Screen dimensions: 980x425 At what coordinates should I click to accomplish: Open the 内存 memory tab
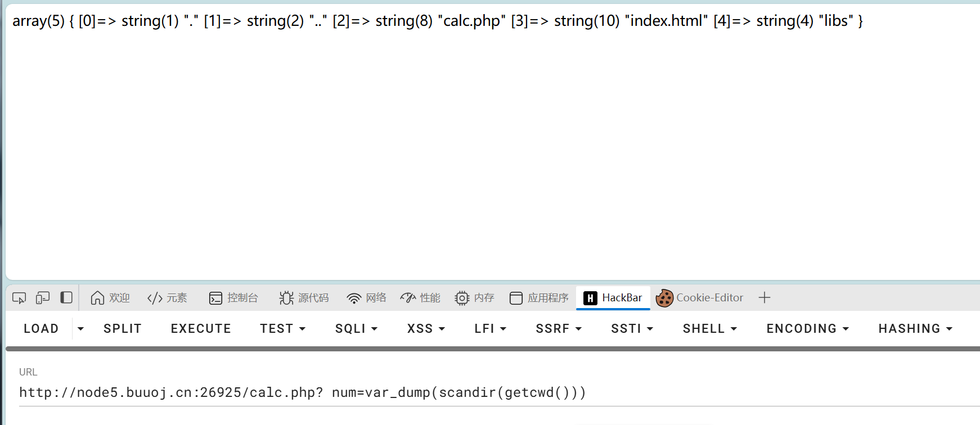coord(474,298)
